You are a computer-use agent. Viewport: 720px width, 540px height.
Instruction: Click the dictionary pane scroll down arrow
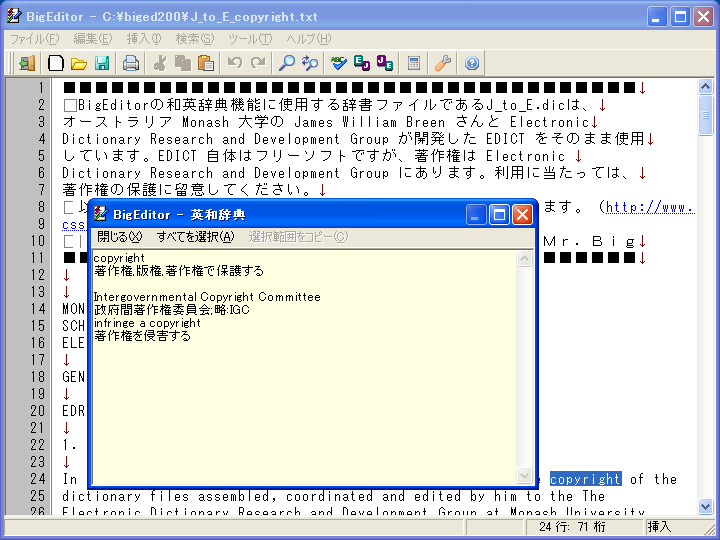click(x=525, y=476)
